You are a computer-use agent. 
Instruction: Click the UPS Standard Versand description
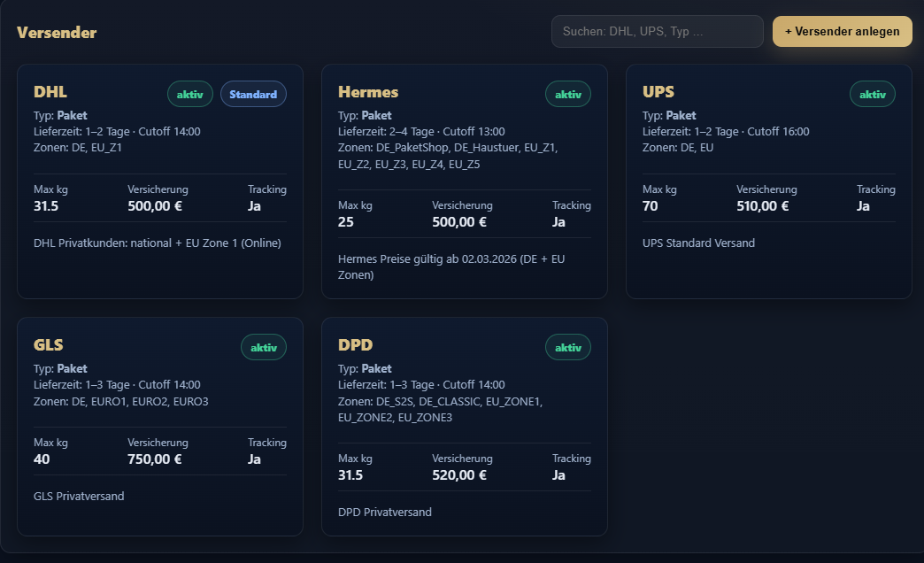pos(698,243)
